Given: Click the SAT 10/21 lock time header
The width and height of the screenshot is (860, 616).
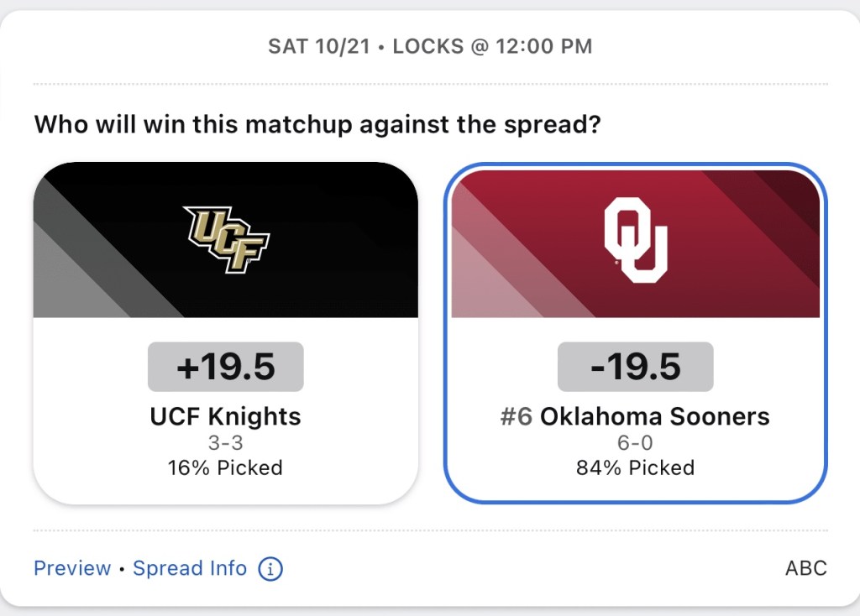Looking at the screenshot, I should pos(430,46).
